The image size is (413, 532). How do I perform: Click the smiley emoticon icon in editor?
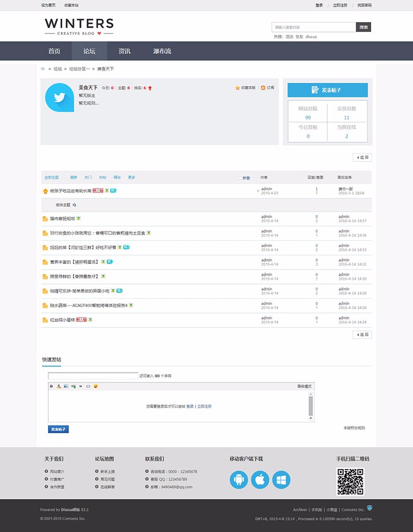pyautogui.click(x=96, y=386)
